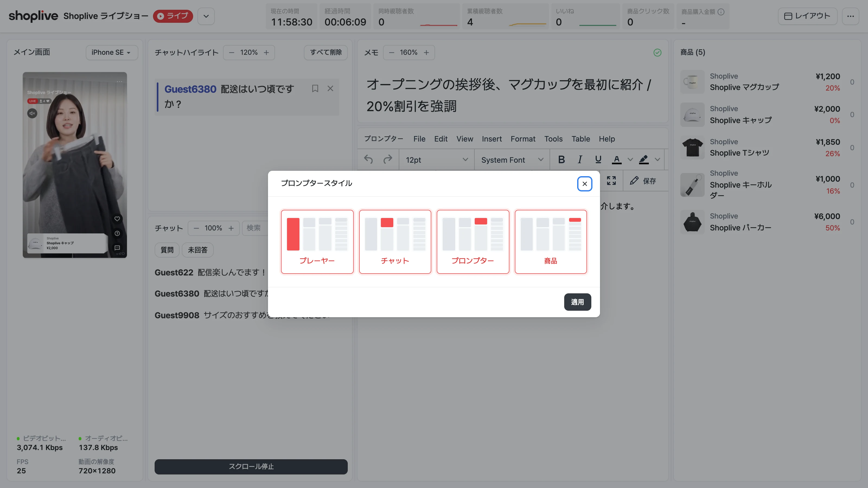The width and height of the screenshot is (868, 488).
Task: Click the スクロール停止 button
Action: (251, 467)
